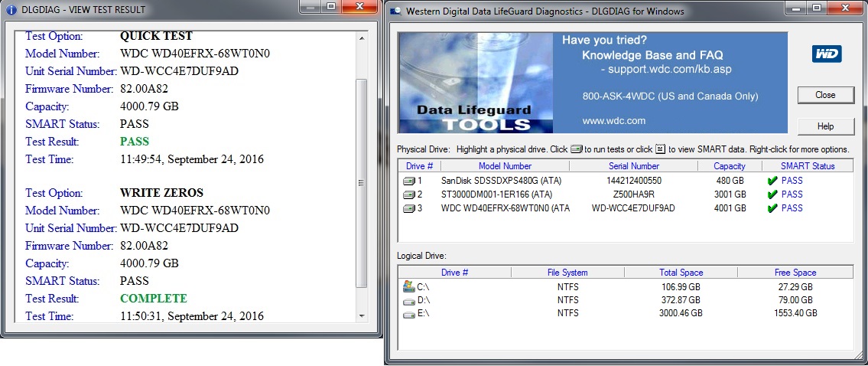Click QUICK TEST option text
The height and width of the screenshot is (366, 868).
pos(156,36)
